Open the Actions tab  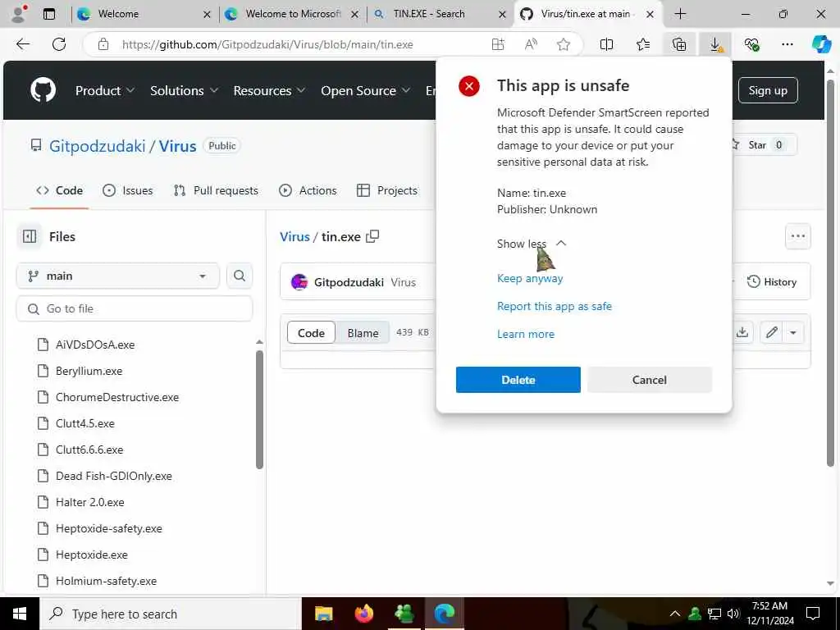coord(308,190)
